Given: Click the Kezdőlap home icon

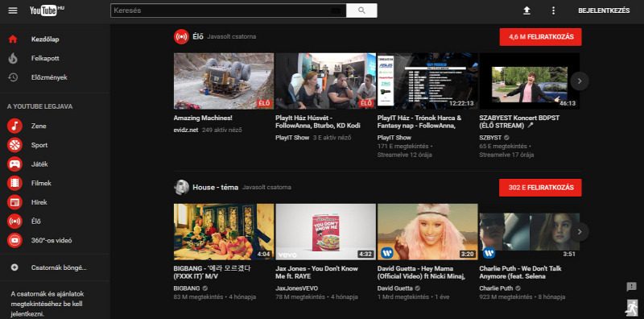Looking at the screenshot, I should 13,39.
